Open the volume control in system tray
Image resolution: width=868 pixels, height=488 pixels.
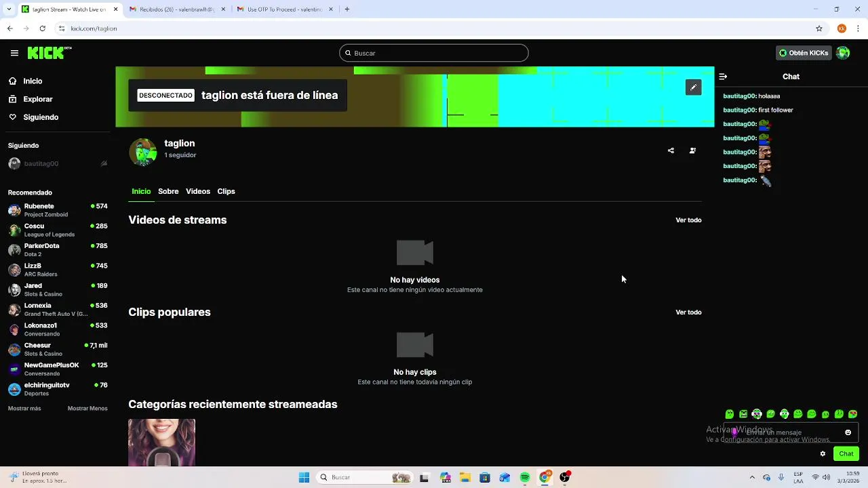point(827,477)
